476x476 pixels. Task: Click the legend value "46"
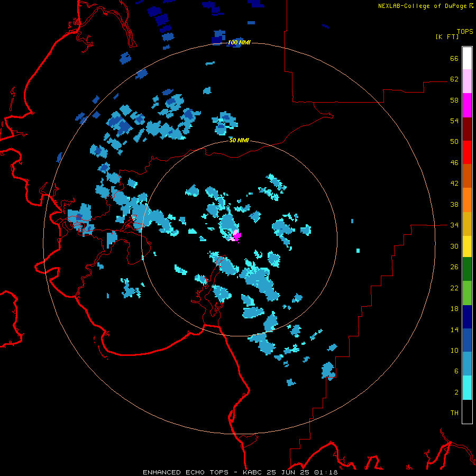454,163
